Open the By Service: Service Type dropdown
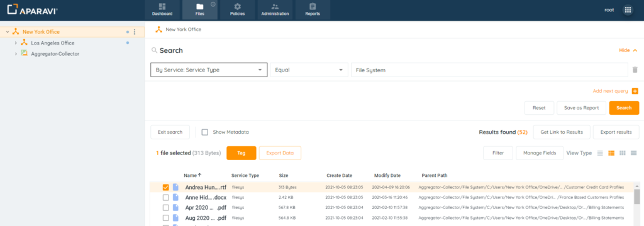This screenshot has height=226, width=644. coord(209,70)
